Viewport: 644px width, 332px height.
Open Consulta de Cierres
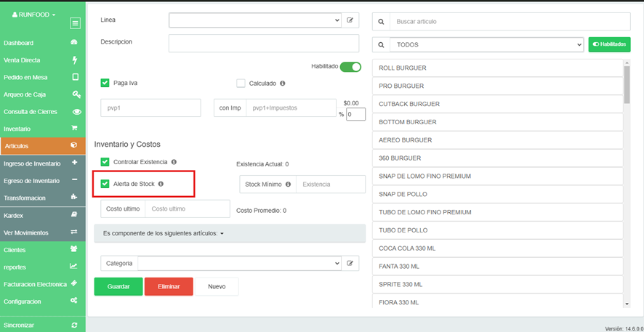43,112
